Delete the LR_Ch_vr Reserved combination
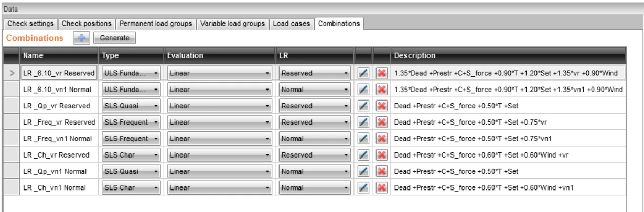This screenshot has height=212, width=644. tap(381, 155)
